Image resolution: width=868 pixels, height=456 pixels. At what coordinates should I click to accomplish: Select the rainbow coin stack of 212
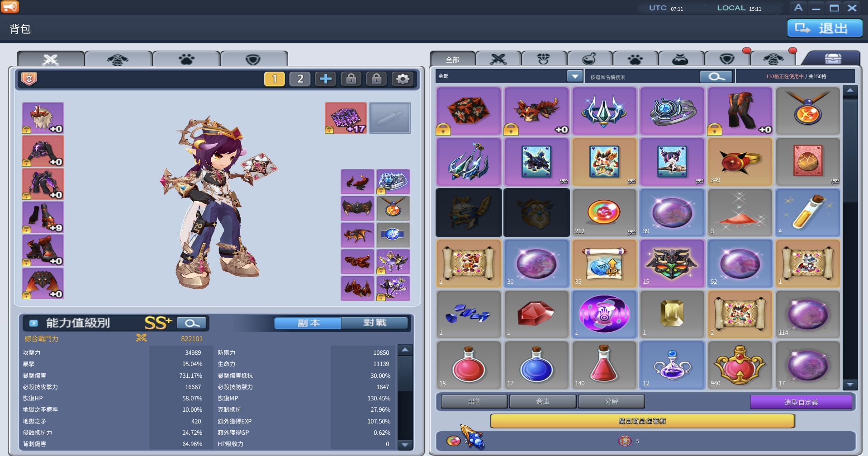[604, 213]
